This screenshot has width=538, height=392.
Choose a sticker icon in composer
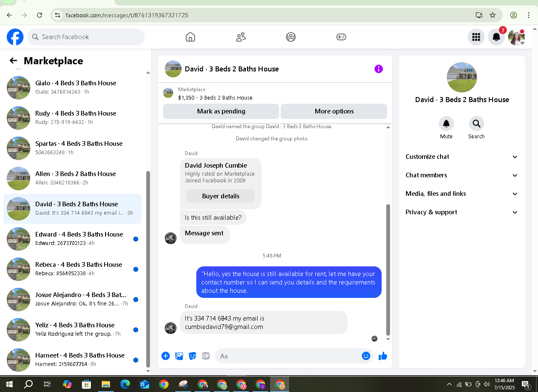(193, 356)
